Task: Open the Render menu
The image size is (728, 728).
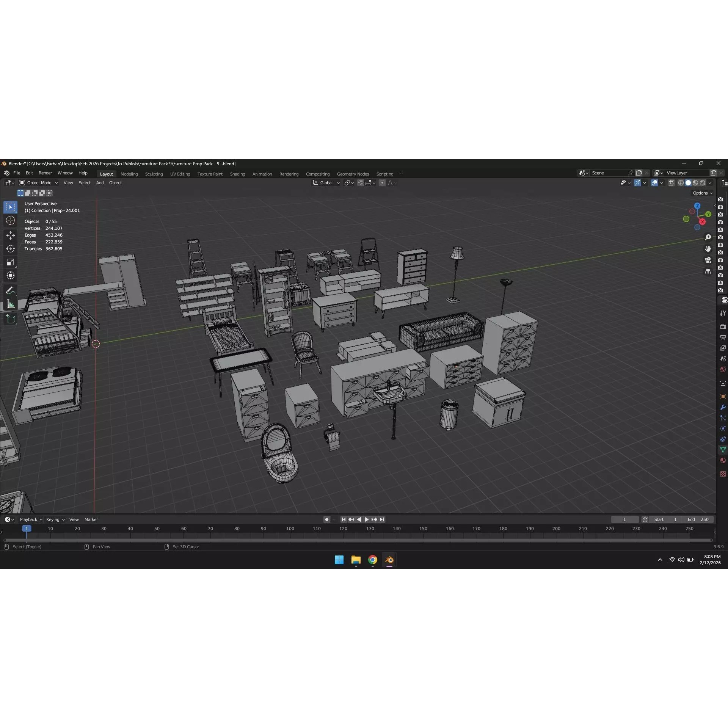Action: point(45,173)
